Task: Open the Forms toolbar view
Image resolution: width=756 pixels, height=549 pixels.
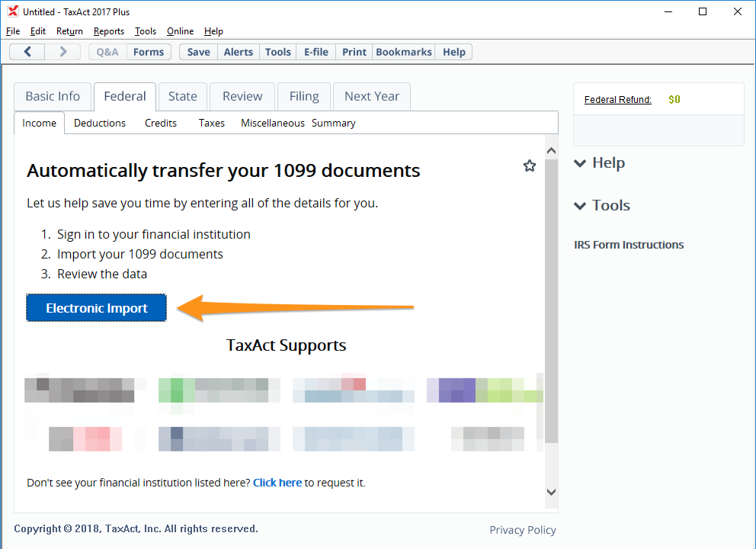Action: tap(148, 52)
